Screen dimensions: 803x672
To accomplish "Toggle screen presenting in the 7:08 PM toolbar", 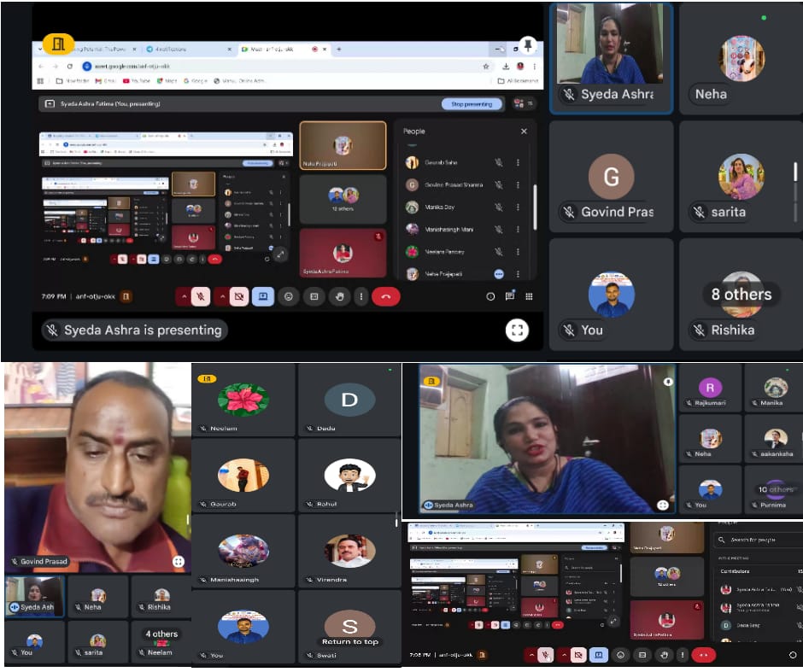I will pyautogui.click(x=599, y=655).
